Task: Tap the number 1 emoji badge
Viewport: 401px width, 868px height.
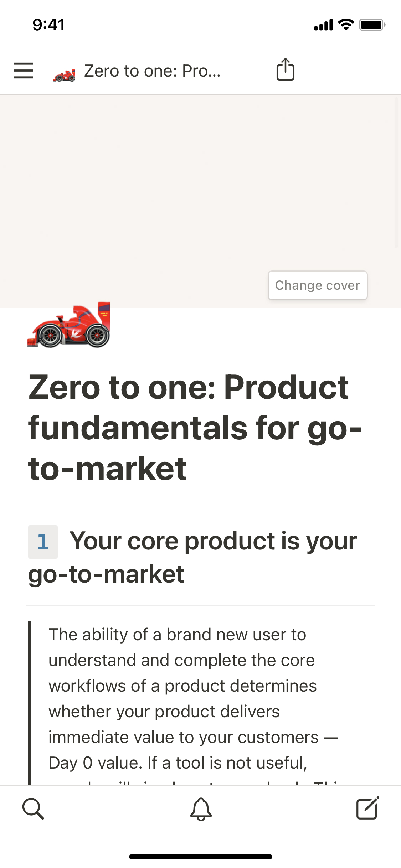Action: coord(43,542)
